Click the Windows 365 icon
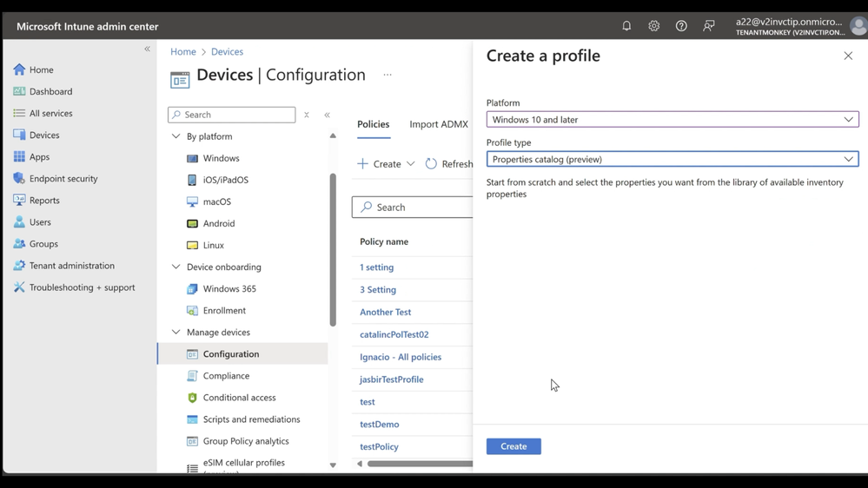Image resolution: width=868 pixels, height=488 pixels. click(x=192, y=289)
